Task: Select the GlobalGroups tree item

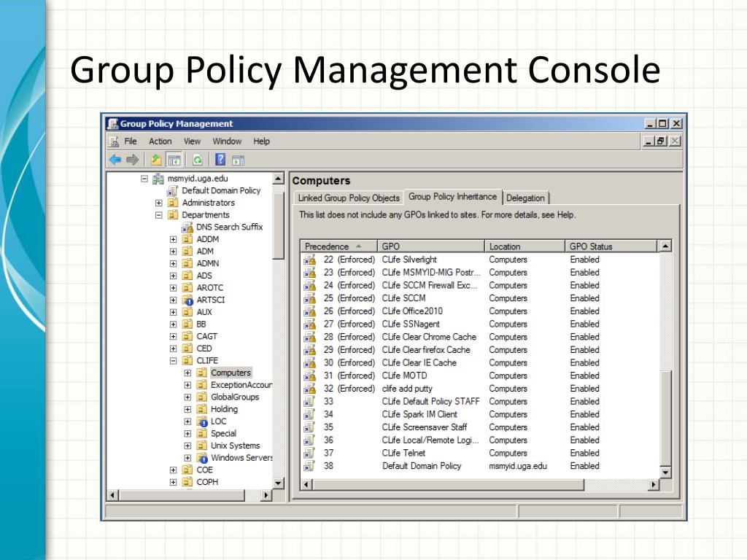Action: click(235, 397)
